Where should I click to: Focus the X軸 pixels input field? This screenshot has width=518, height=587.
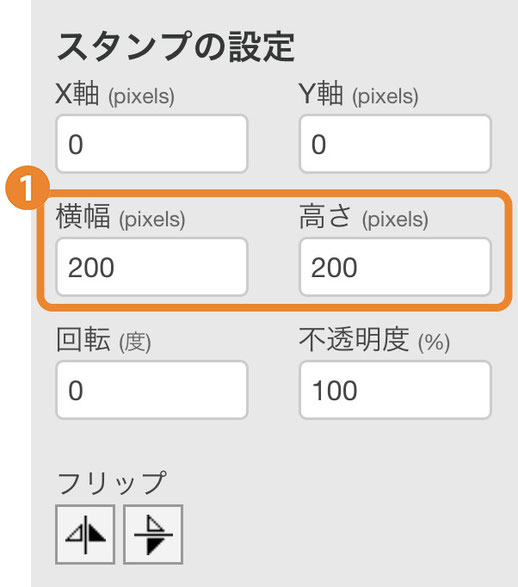click(152, 144)
